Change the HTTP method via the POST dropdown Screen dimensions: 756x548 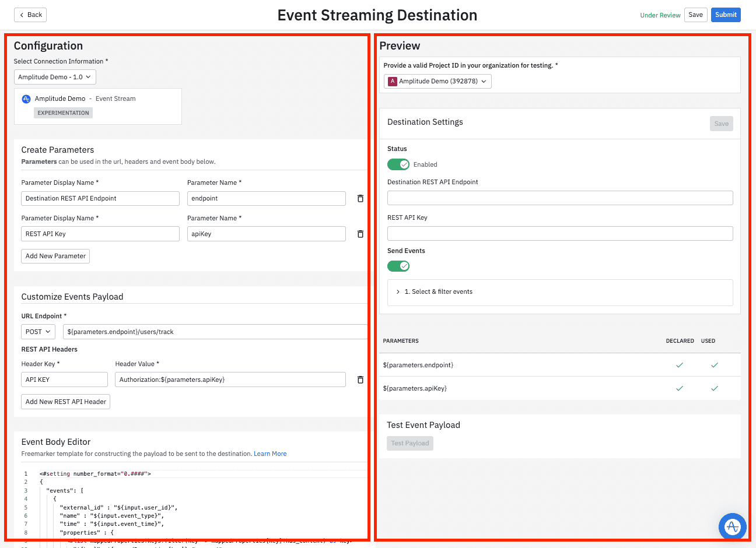point(37,331)
